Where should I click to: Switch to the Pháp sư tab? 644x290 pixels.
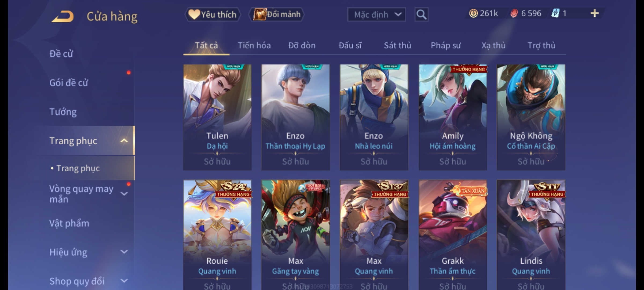coord(446,45)
